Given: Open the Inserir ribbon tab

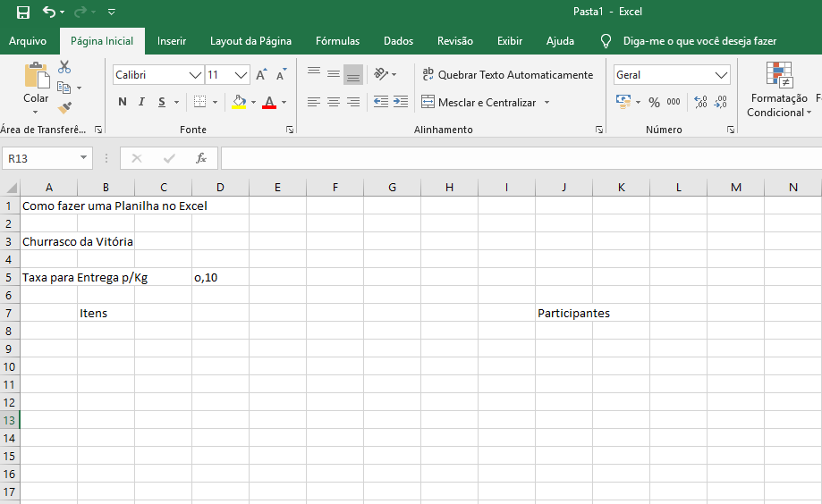Looking at the screenshot, I should point(172,41).
